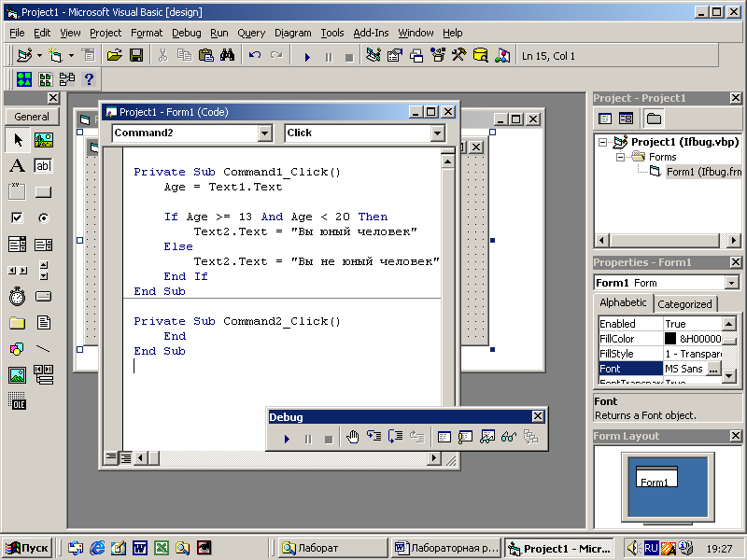Select the DirListBox folder control tool

point(17,323)
